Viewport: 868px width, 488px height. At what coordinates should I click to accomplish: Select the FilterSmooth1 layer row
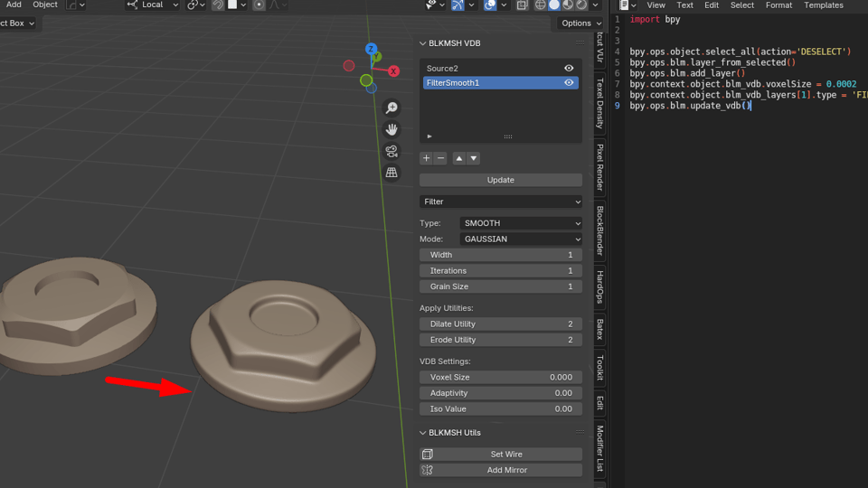(x=501, y=82)
